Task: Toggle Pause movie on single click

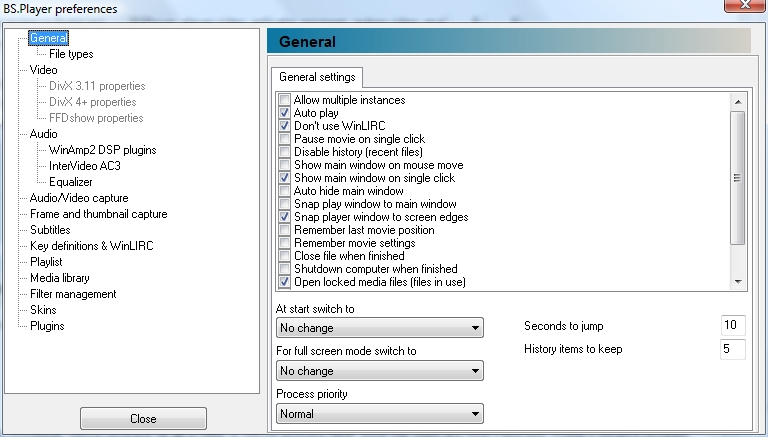Action: click(284, 139)
